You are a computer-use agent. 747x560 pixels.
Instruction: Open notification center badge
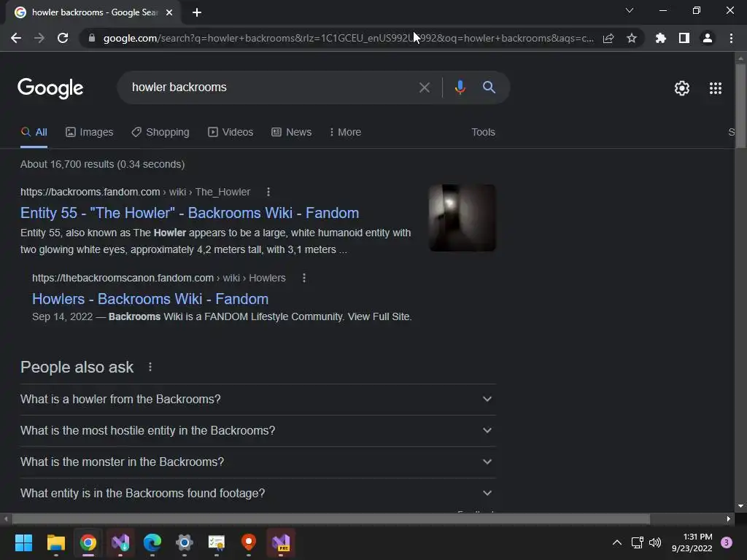(x=727, y=542)
